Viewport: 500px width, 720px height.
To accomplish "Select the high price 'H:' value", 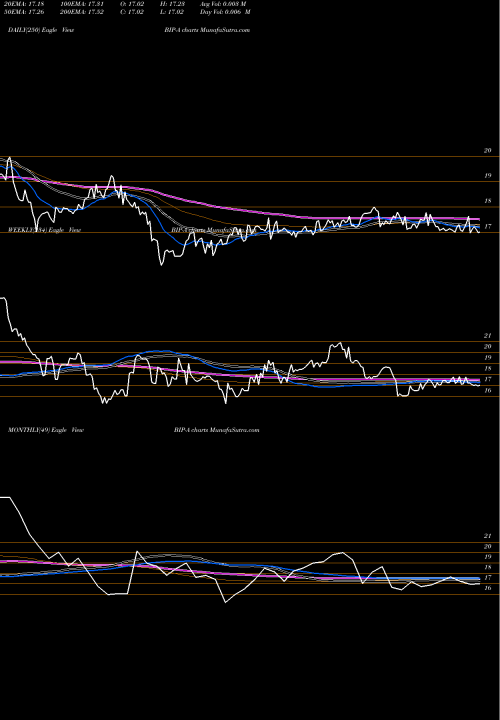I will point(173,3).
